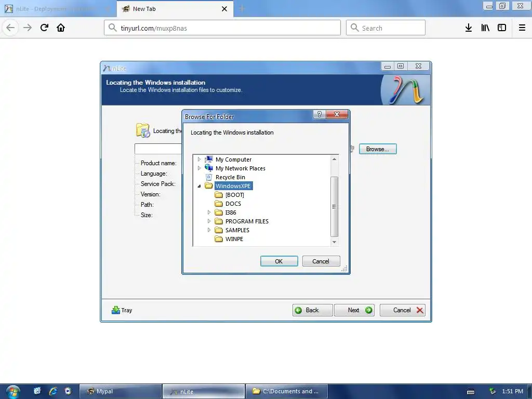Open the Windows Start orb
Viewport: 532px width, 399px height.
[x=12, y=392]
